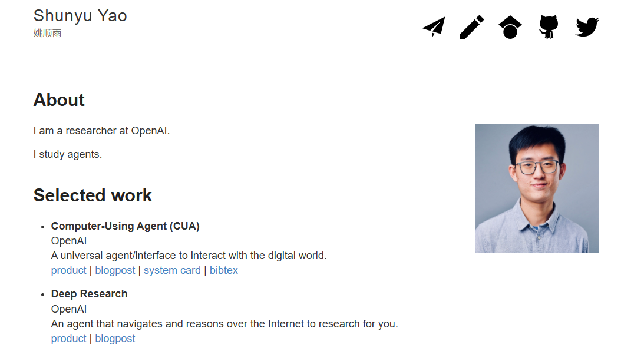Click the Deep Research entry title
This screenshot has width=644, height=348.
[90, 294]
